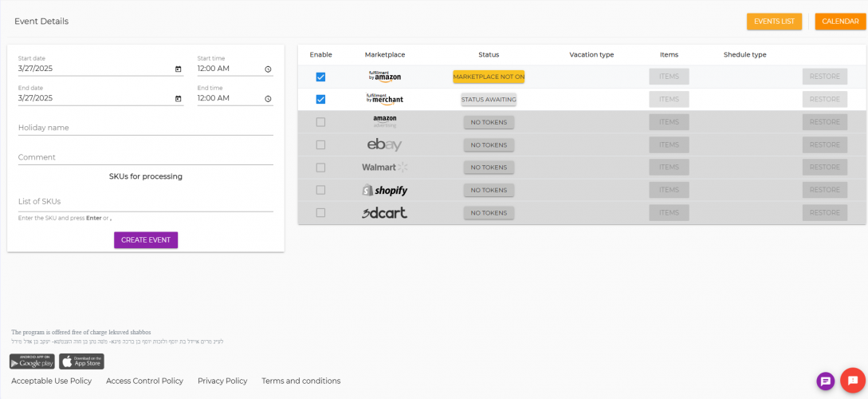Click the Shedule type column header

[745, 55]
